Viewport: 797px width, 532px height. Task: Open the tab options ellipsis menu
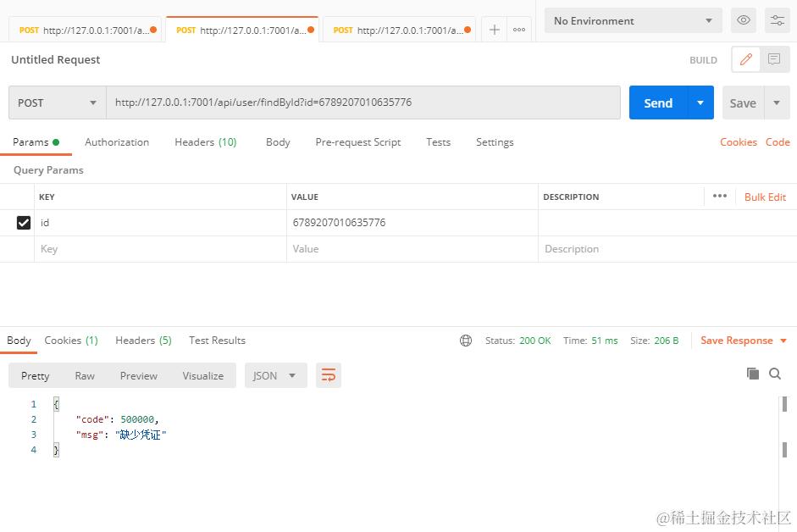[x=519, y=30]
